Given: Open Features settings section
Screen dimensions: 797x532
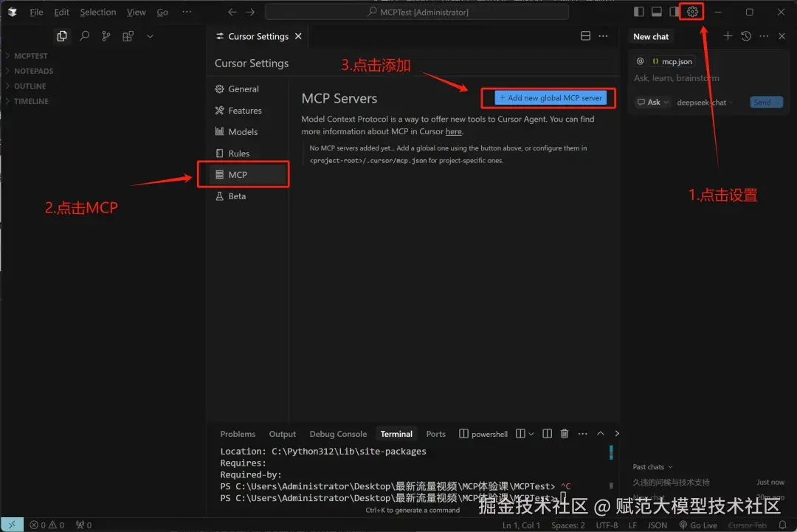Looking at the screenshot, I should [245, 110].
